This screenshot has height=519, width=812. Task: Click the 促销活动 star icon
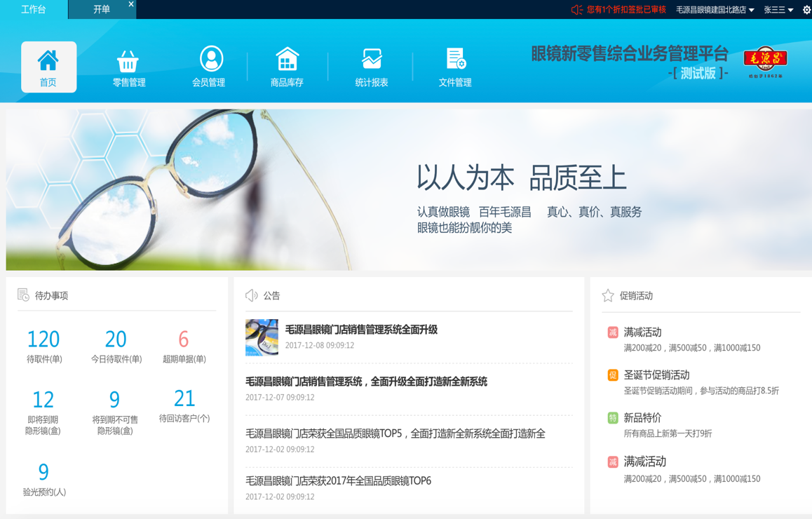tap(608, 296)
